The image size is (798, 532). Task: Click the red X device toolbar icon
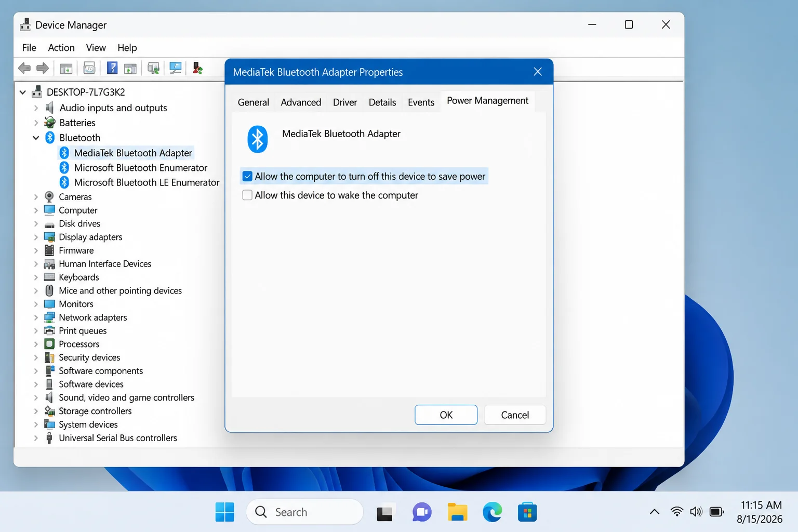[x=197, y=68]
